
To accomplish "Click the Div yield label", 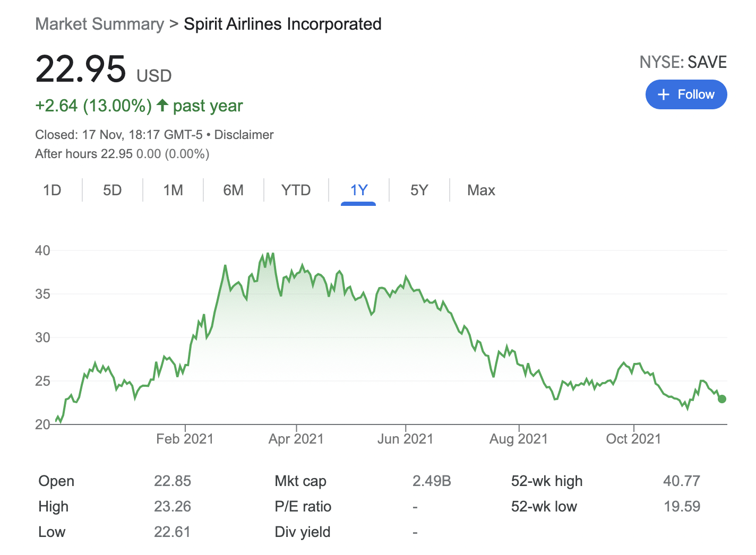I will [303, 532].
